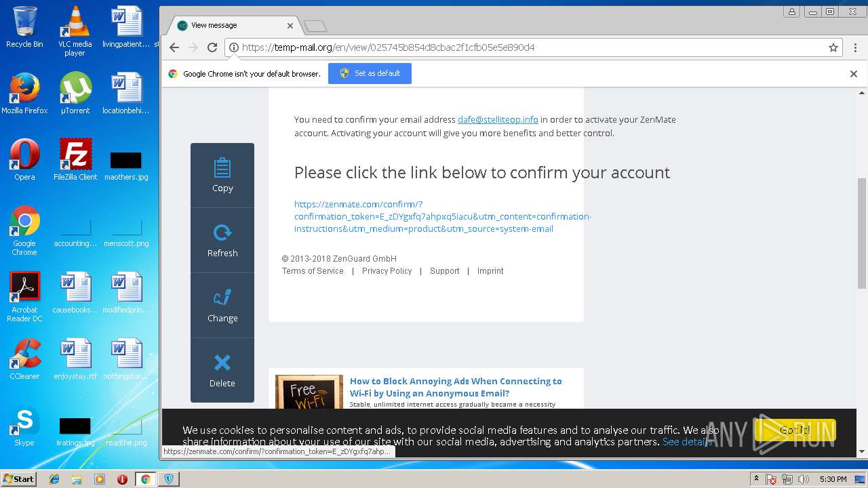Click the address bar URL field
The height and width of the screenshot is (488, 868).
tap(532, 47)
